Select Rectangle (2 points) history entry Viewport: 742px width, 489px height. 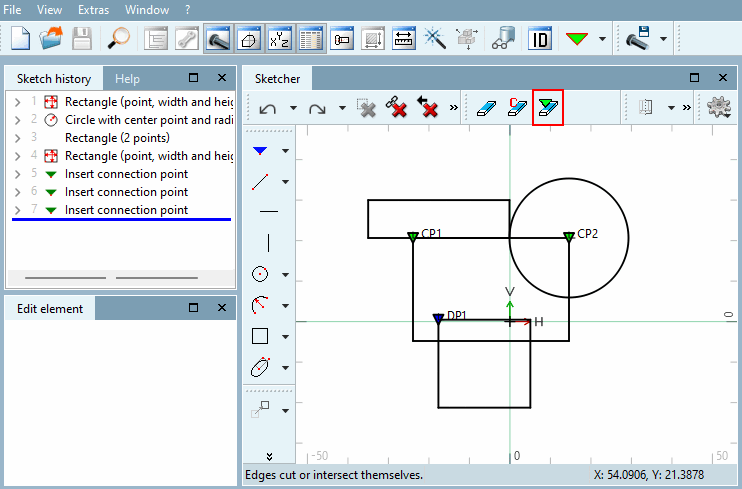pyautogui.click(x=117, y=138)
